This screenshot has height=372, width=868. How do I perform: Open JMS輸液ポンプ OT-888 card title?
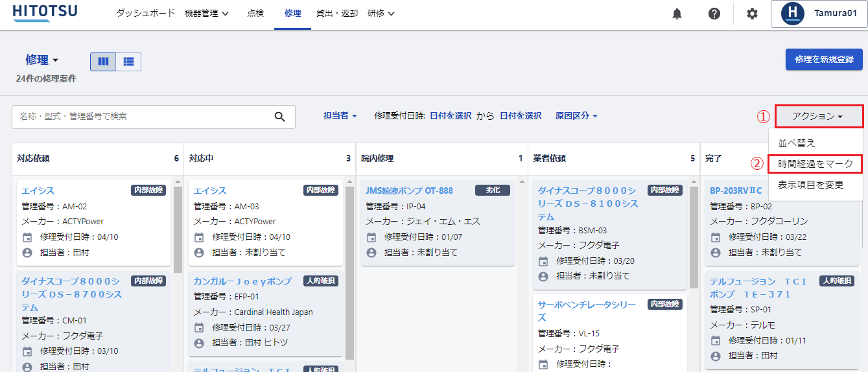pos(409,191)
